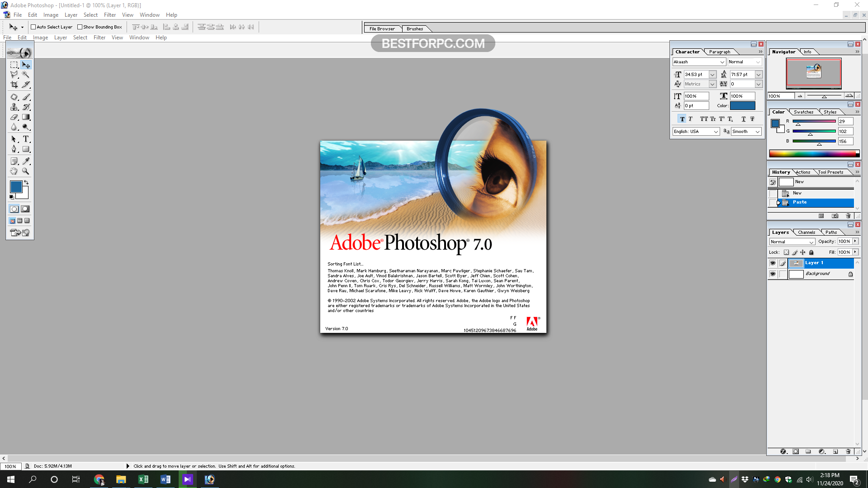Enable Auto Select Layer checkbox
The height and width of the screenshot is (488, 868).
(x=33, y=27)
